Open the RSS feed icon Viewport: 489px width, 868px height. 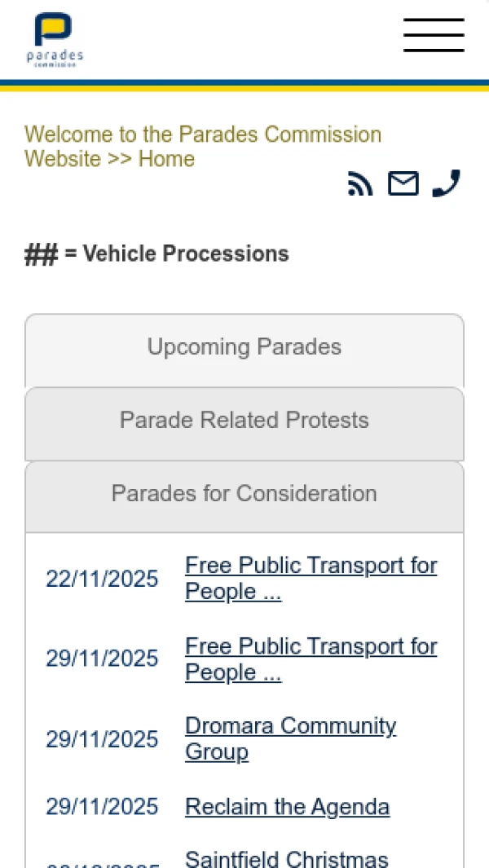pyautogui.click(x=360, y=184)
